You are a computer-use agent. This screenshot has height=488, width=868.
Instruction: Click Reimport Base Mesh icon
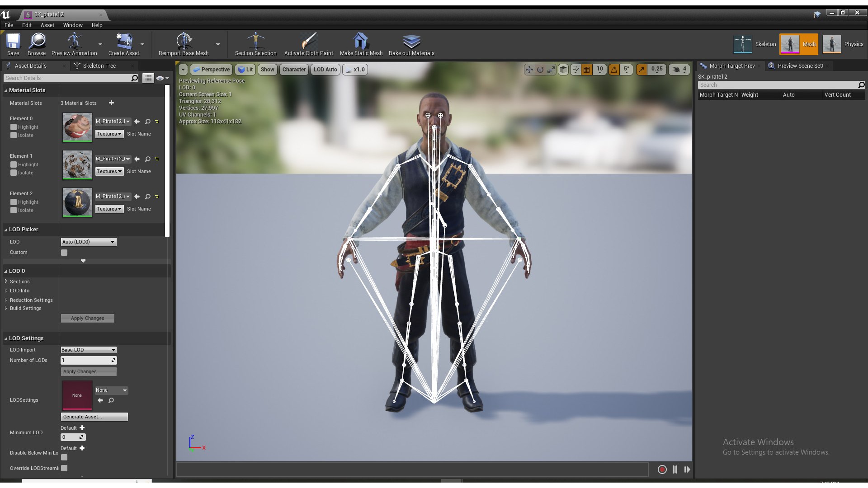pos(184,44)
